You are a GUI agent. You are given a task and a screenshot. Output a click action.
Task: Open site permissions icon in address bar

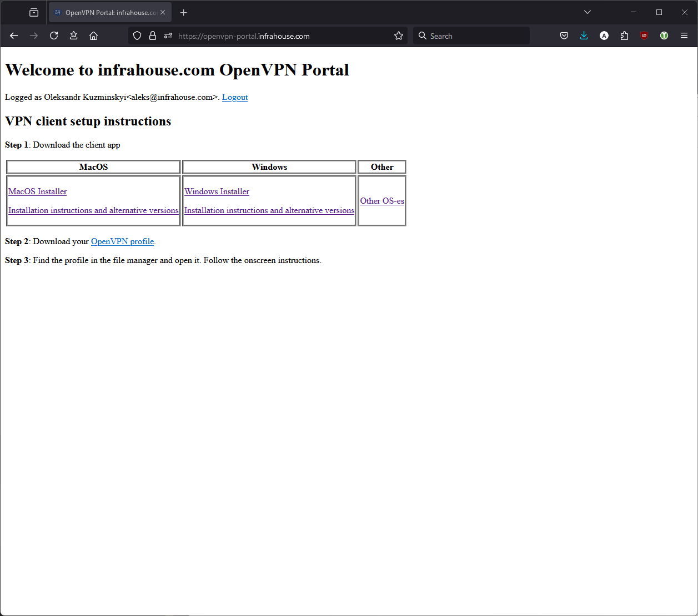click(168, 36)
